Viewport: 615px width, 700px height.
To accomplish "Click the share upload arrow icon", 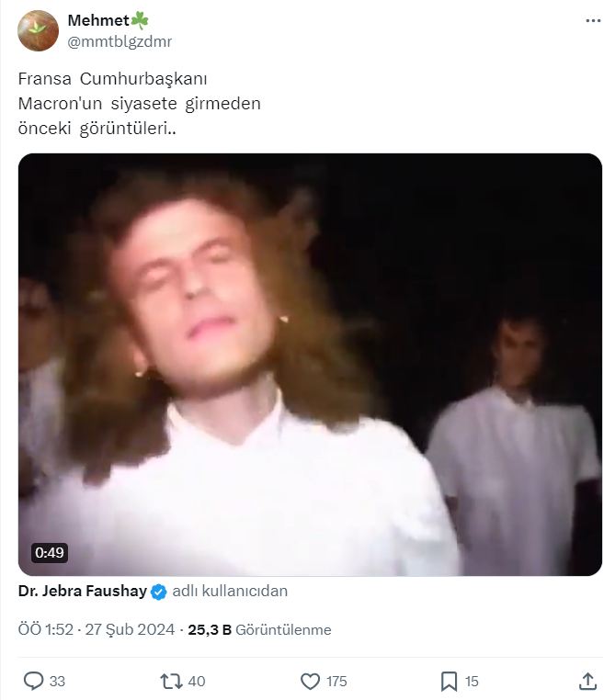I will coord(588,681).
